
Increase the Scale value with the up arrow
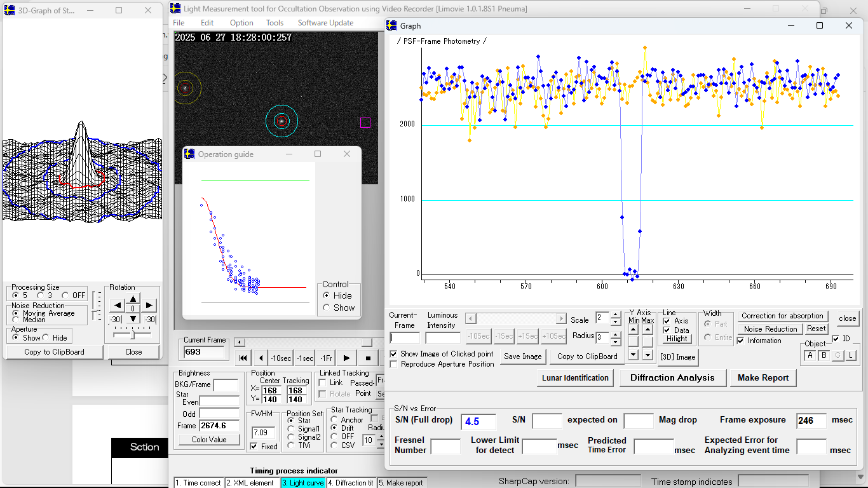coord(615,315)
